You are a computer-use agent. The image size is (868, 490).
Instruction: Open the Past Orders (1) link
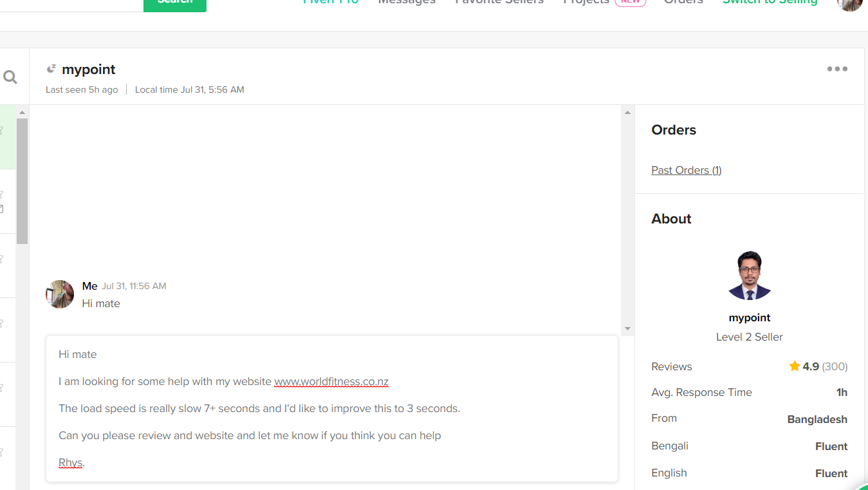click(x=687, y=170)
